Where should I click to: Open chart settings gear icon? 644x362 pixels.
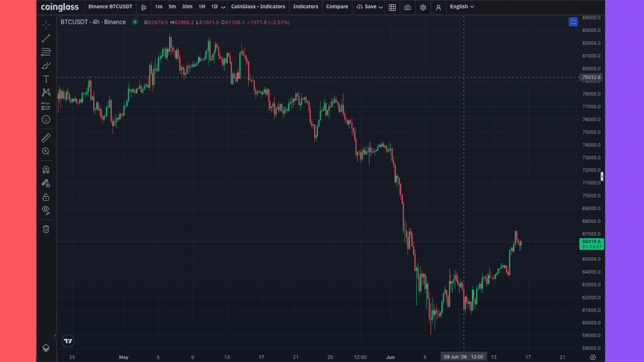[x=423, y=7]
